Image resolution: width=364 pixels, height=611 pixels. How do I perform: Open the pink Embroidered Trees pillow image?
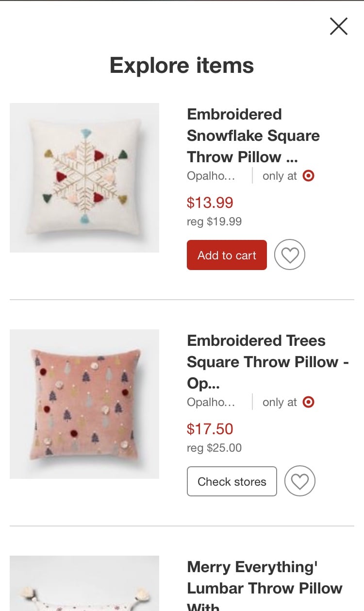coord(84,404)
